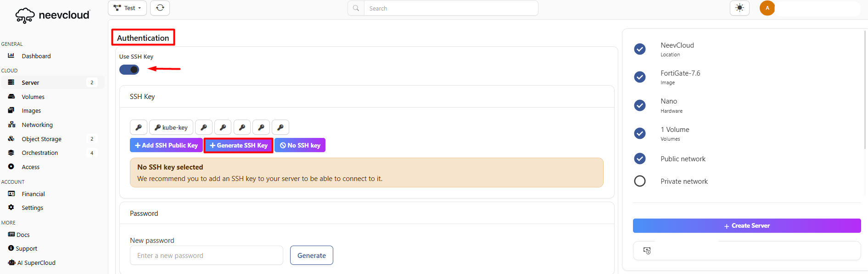
Task: Click the Add SSH Public Key button
Action: click(x=166, y=145)
